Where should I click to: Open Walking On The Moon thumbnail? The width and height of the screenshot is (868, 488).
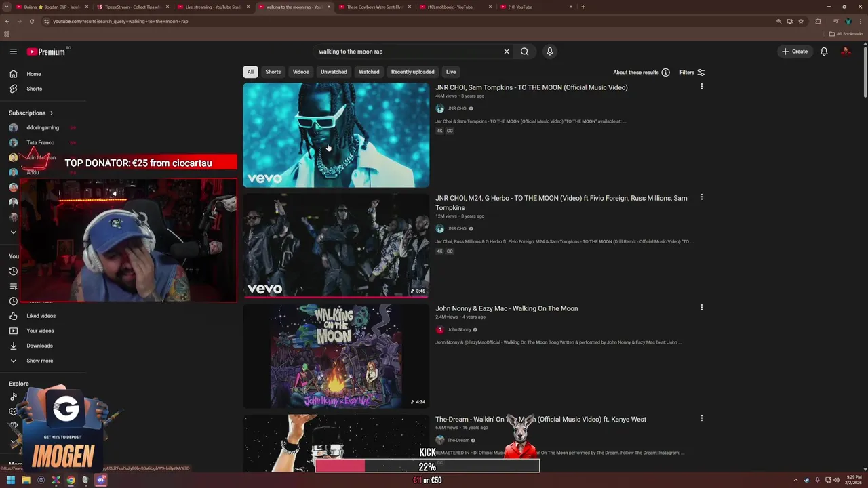336,356
